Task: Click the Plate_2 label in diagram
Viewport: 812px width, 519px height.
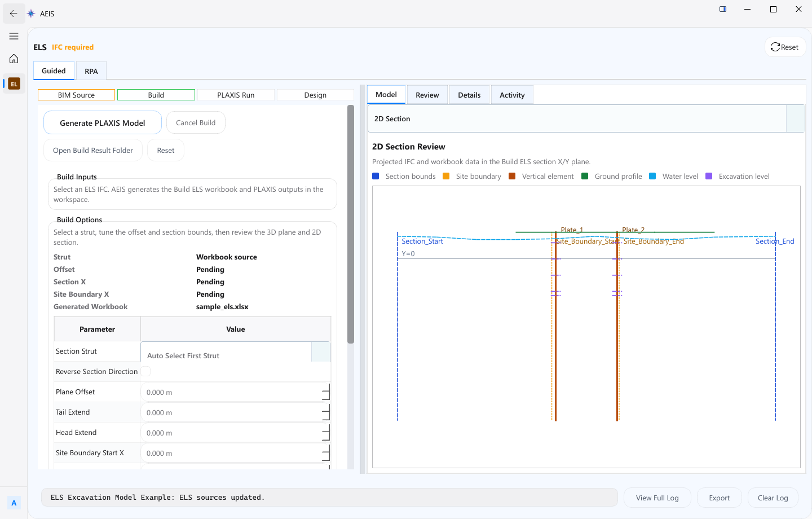Action: 633,230
